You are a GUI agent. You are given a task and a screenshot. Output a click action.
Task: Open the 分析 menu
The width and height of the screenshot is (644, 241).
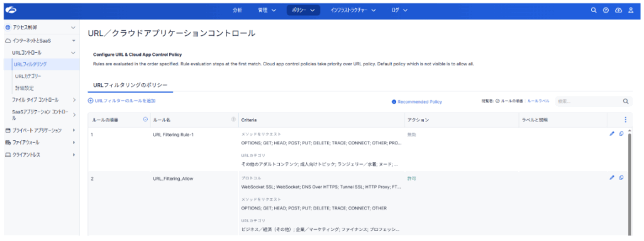pyautogui.click(x=237, y=11)
